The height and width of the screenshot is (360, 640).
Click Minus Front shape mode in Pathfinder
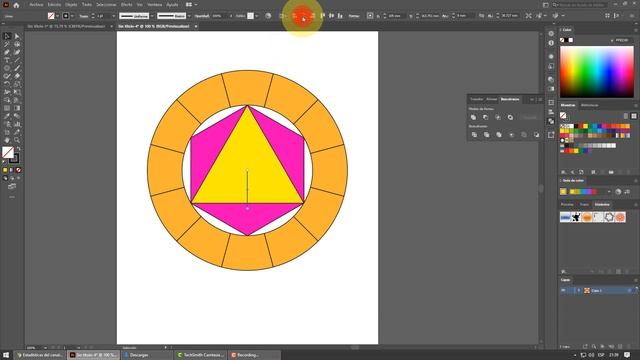click(486, 118)
